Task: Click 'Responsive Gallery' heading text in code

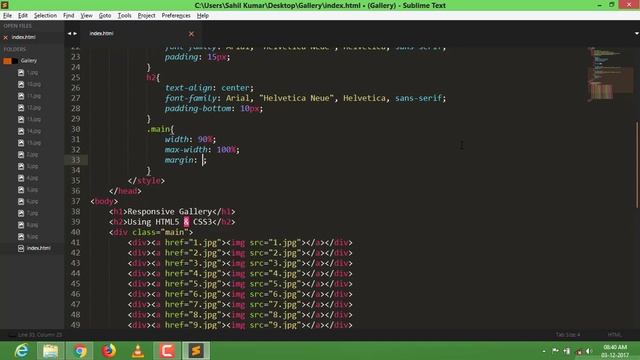Action: tap(170, 211)
